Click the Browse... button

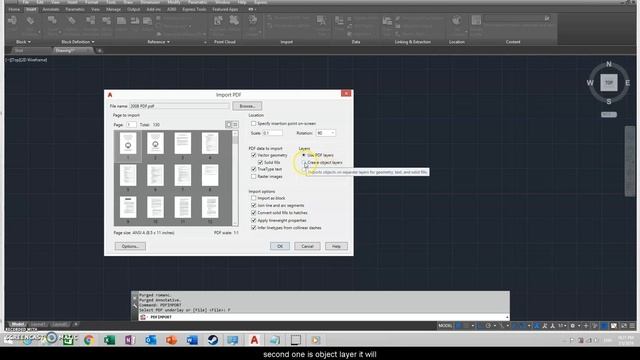pos(247,106)
